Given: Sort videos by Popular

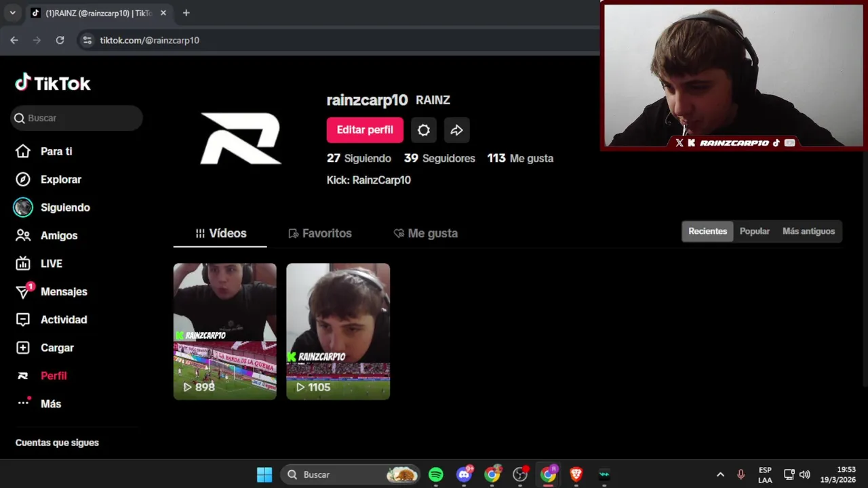Looking at the screenshot, I should (x=755, y=231).
